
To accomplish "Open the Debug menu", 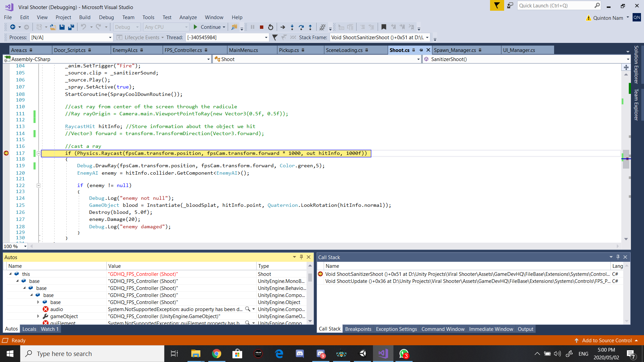I will [106, 17].
